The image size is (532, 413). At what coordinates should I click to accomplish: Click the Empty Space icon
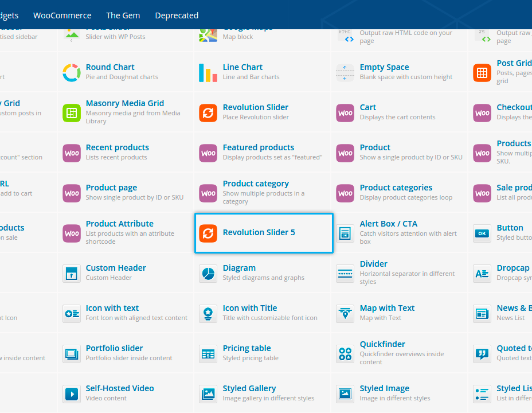coord(345,73)
